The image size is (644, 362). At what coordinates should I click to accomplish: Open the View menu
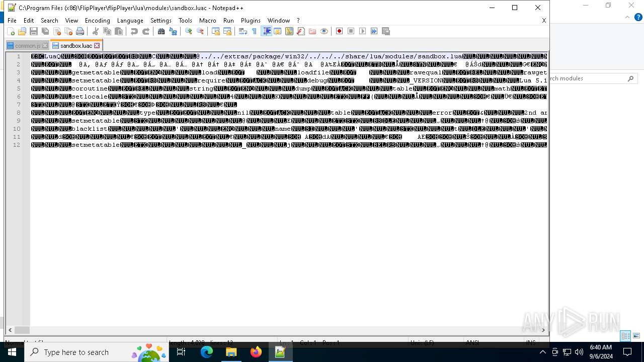71,21
